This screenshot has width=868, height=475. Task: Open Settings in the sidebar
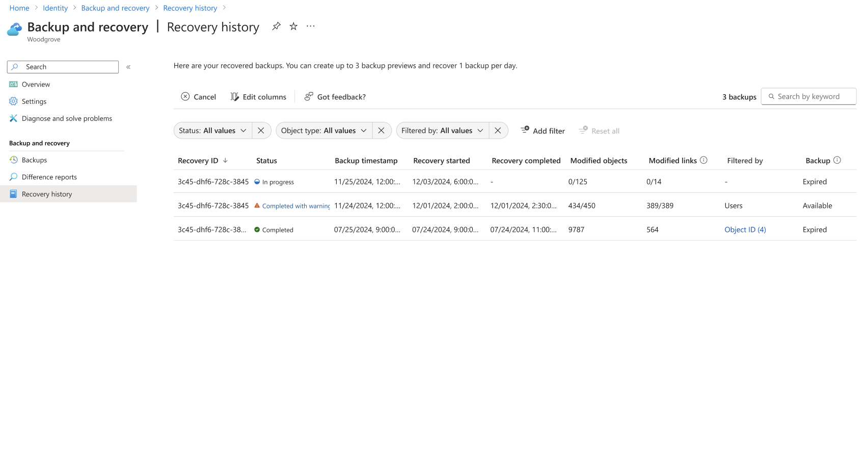(34, 101)
